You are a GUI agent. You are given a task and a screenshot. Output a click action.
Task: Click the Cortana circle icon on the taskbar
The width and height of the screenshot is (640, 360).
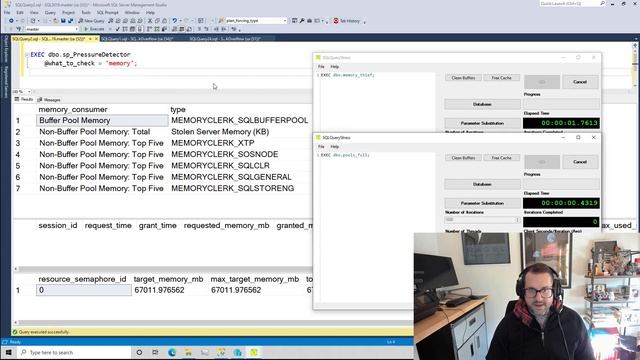point(139,352)
